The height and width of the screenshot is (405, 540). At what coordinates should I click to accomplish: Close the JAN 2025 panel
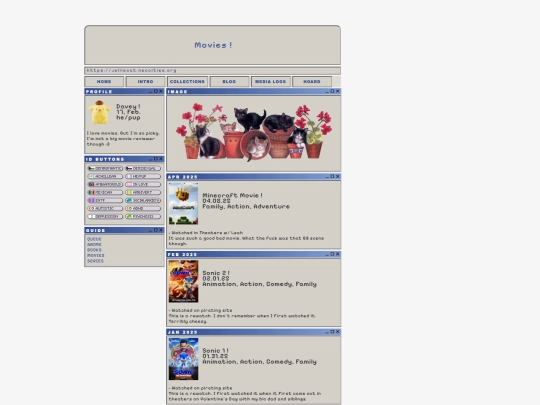[x=338, y=332]
